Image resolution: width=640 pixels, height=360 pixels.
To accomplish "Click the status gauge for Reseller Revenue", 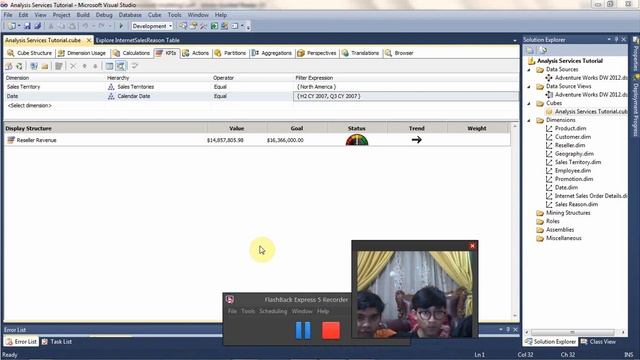I will click(x=357, y=140).
